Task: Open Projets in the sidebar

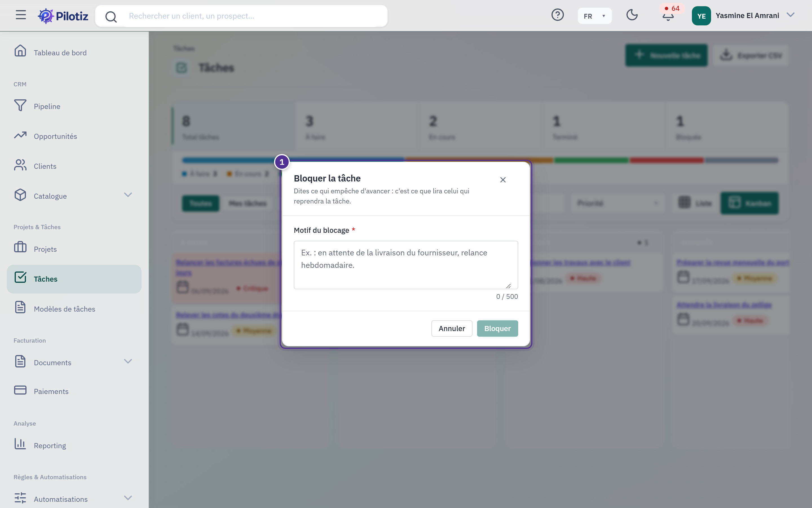Action: [74, 249]
